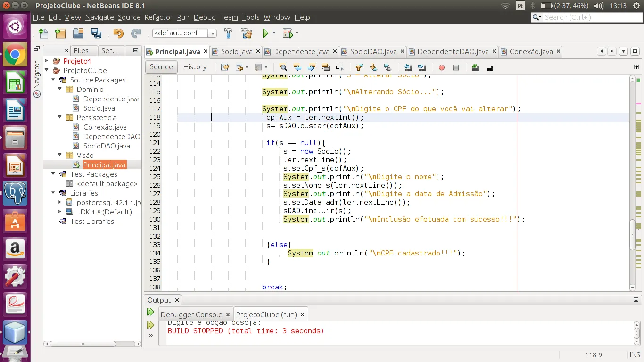The width and height of the screenshot is (644, 362).
Task: Start macro recording with red circle
Action: point(441,67)
